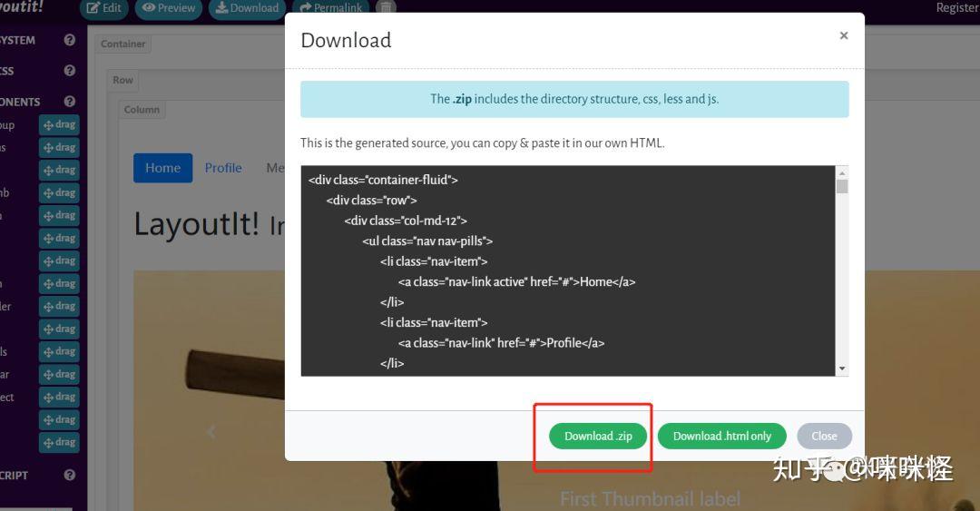Click the Download dialog title
The image size is (980, 511).
346,41
